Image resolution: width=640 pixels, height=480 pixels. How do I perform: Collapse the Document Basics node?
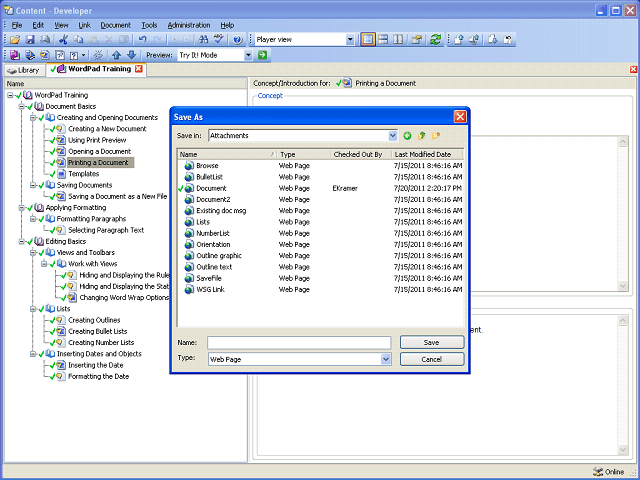point(22,107)
